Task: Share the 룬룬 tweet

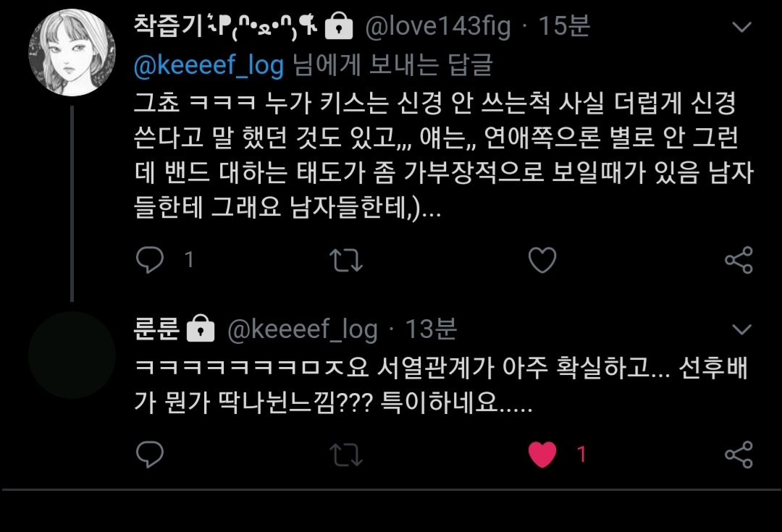Action: click(x=739, y=455)
